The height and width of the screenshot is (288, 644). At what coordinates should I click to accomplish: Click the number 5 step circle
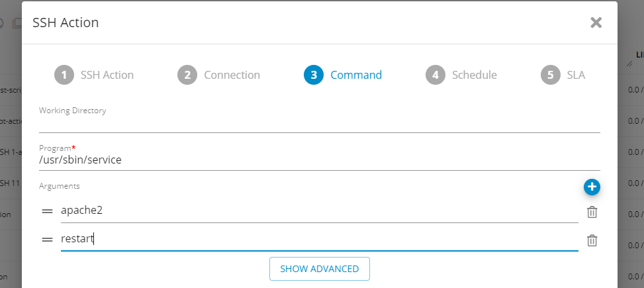coord(550,75)
